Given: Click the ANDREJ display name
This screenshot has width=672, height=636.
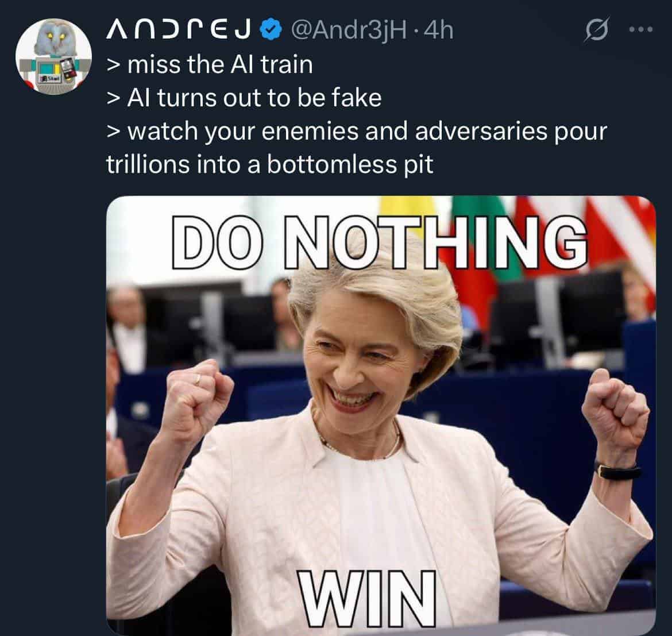Looking at the screenshot, I should pyautogui.click(x=180, y=30).
